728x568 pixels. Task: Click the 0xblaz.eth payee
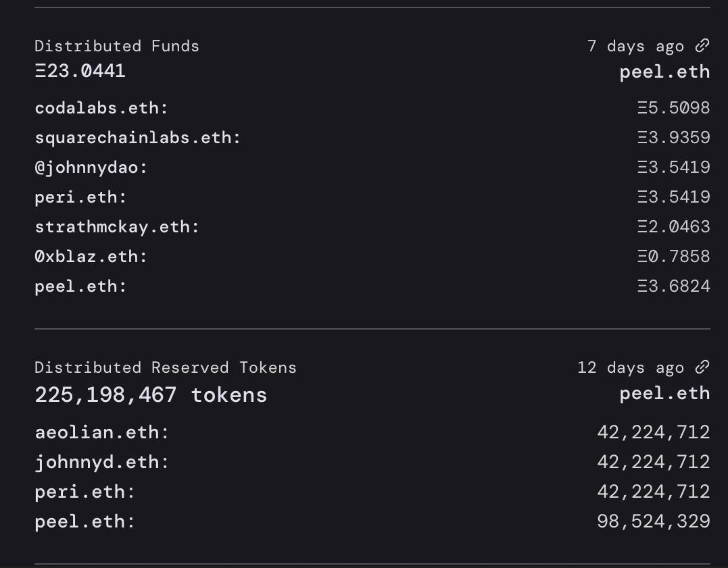pyautogui.click(x=89, y=256)
